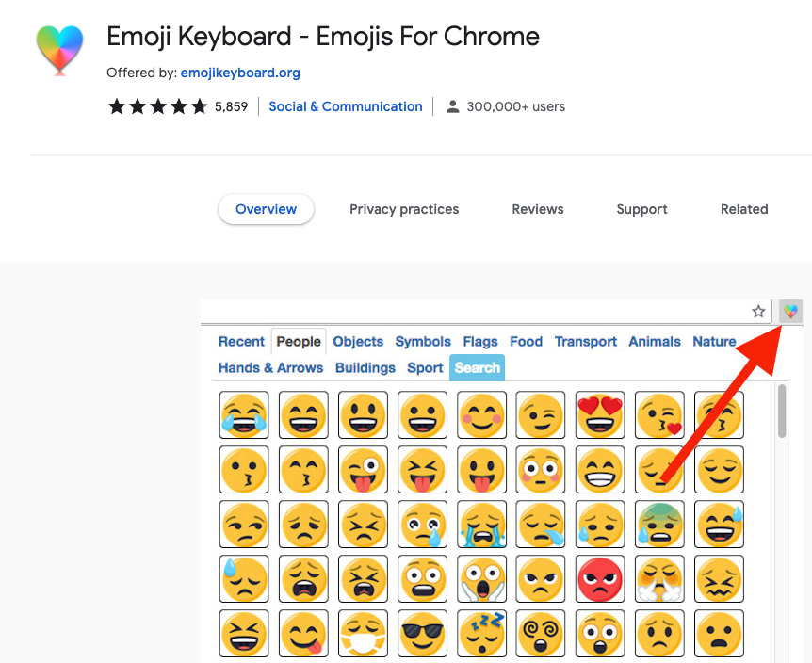Open the Social & Communication category link
The height and width of the screenshot is (663, 812).
point(346,106)
